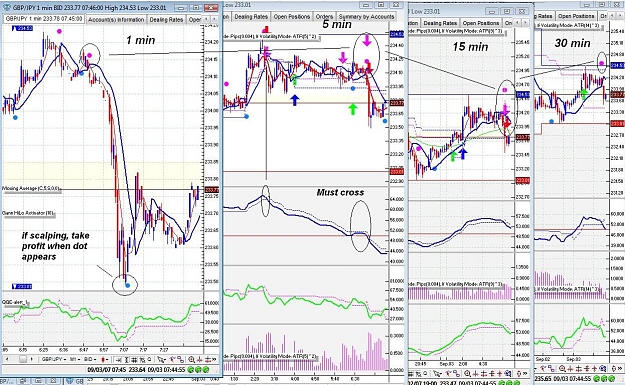Viewport: 625px width, 385px height.
Task: Expand the toolbar overflow chevron in 1 min window
Action: pos(214,359)
